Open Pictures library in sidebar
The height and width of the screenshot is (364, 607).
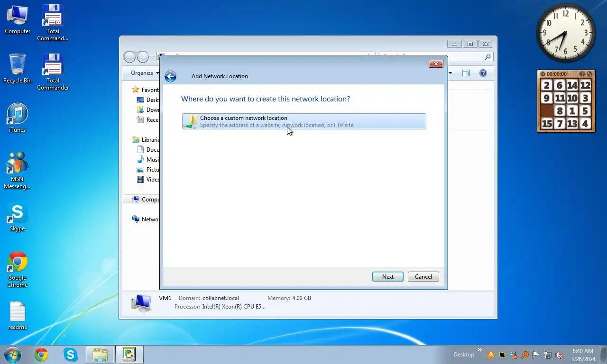coord(148,170)
